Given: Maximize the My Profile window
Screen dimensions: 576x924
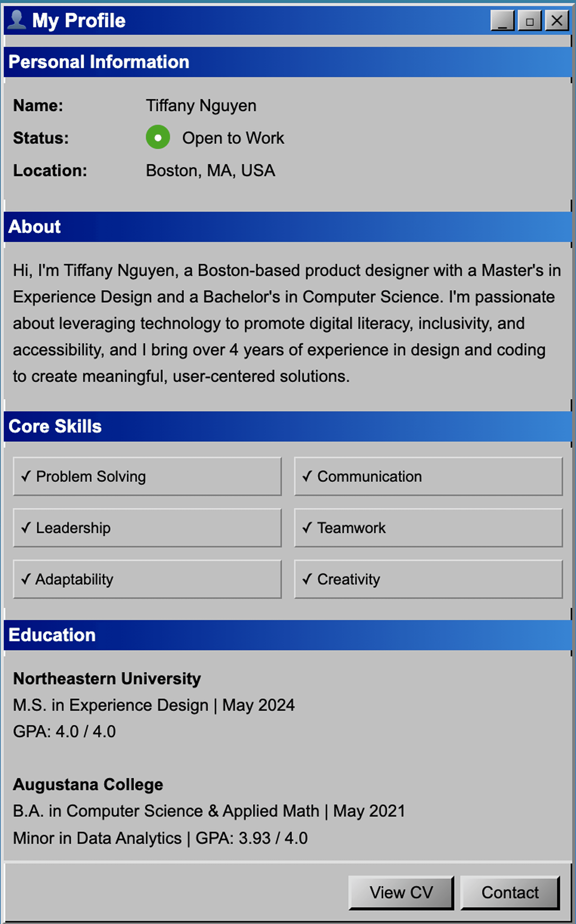Looking at the screenshot, I should point(530,21).
